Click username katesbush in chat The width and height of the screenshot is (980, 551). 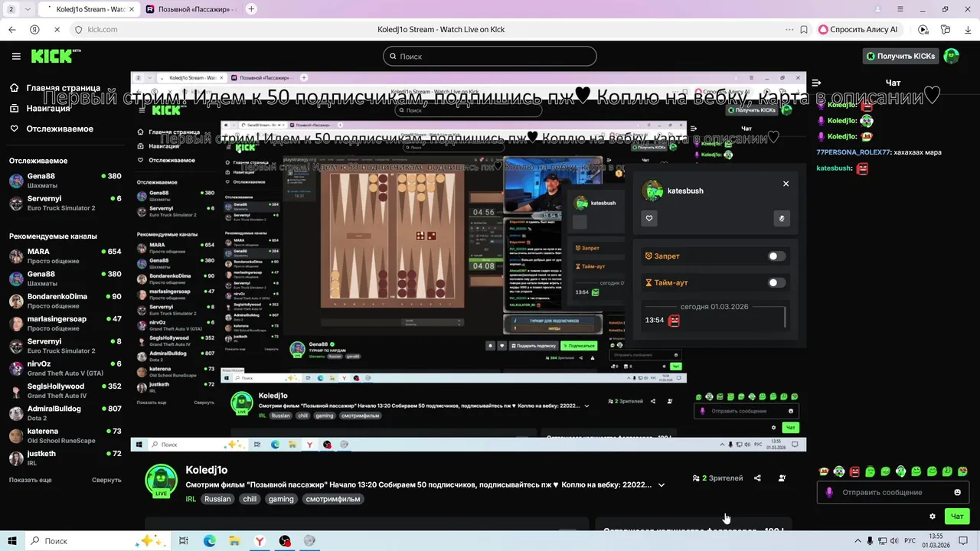[x=833, y=168]
